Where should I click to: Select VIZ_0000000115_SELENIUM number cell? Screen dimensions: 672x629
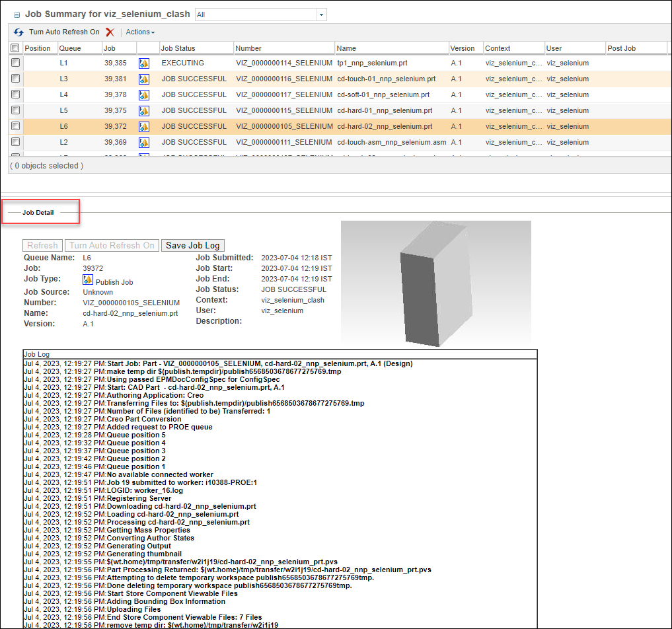(284, 110)
